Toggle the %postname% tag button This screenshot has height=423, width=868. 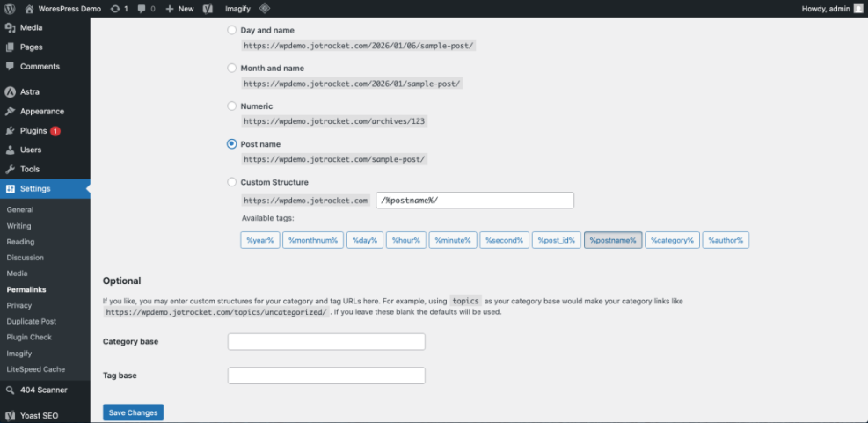pyautogui.click(x=613, y=240)
